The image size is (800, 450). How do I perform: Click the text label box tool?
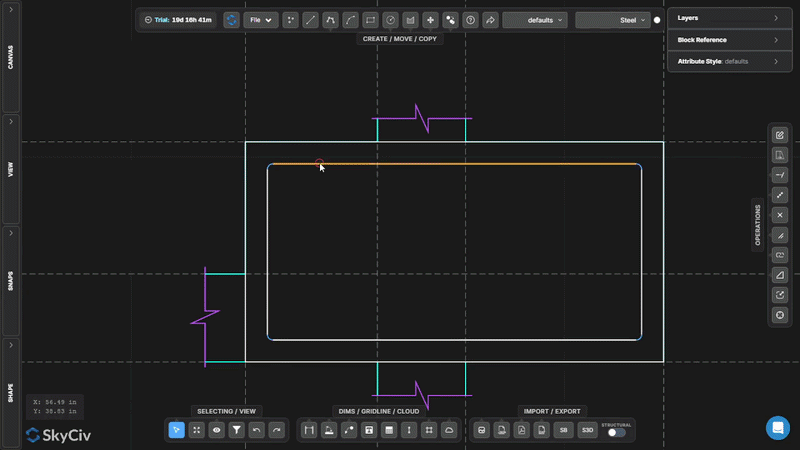click(369, 430)
